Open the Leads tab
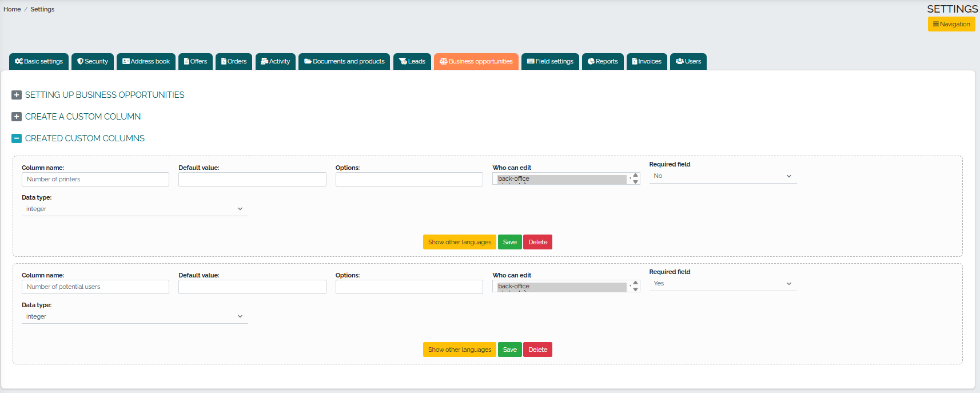 pyautogui.click(x=412, y=61)
